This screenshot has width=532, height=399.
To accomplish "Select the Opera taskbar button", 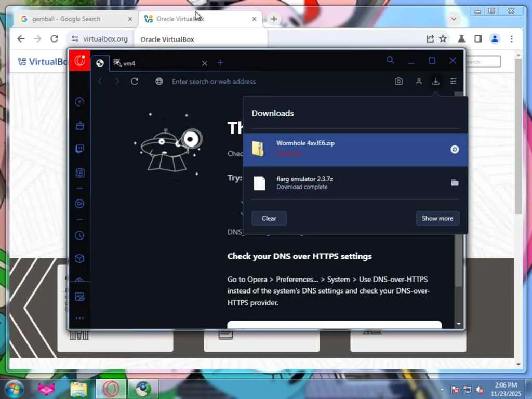I will pyautogui.click(x=111, y=389).
